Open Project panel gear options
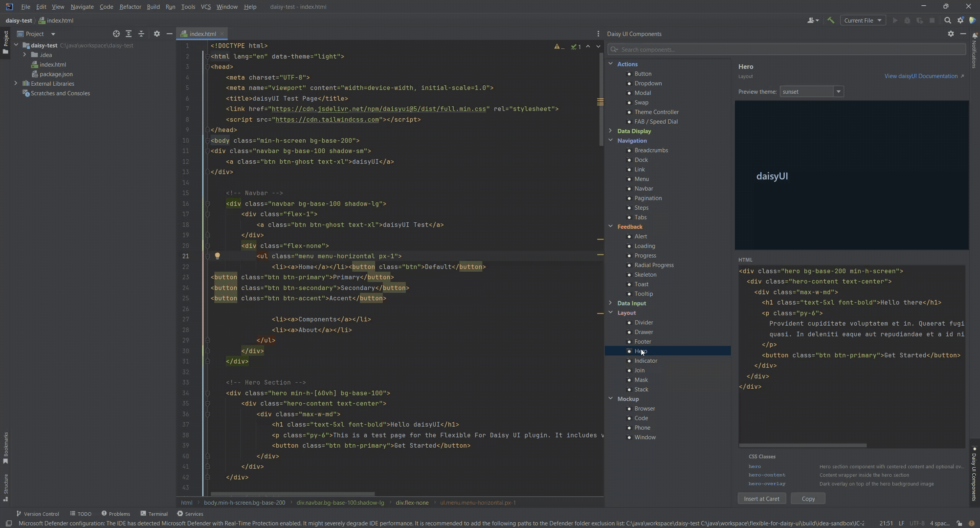Screen dimensions: 980x528 (157, 34)
